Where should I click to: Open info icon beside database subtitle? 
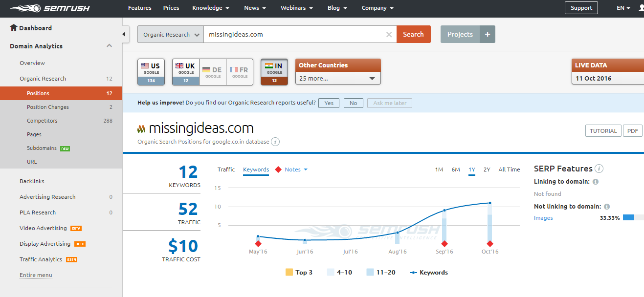click(x=275, y=142)
